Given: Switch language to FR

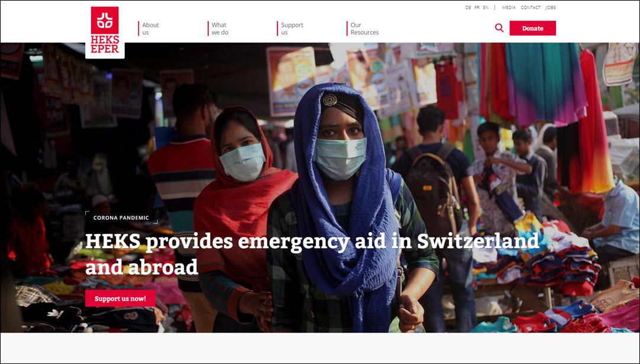Looking at the screenshot, I should [x=477, y=7].
